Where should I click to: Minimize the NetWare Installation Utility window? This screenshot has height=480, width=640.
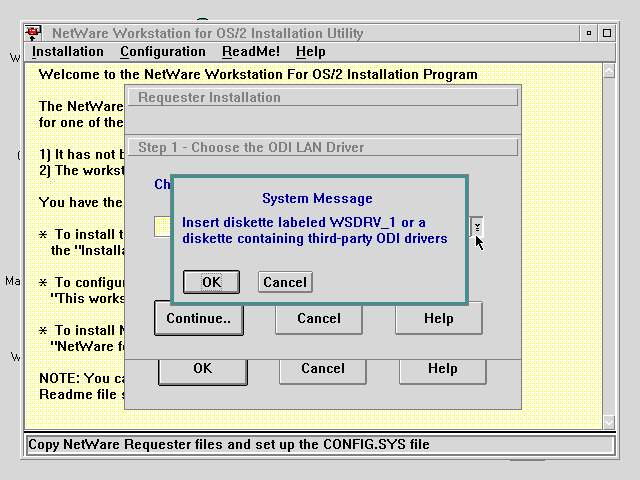click(x=589, y=33)
